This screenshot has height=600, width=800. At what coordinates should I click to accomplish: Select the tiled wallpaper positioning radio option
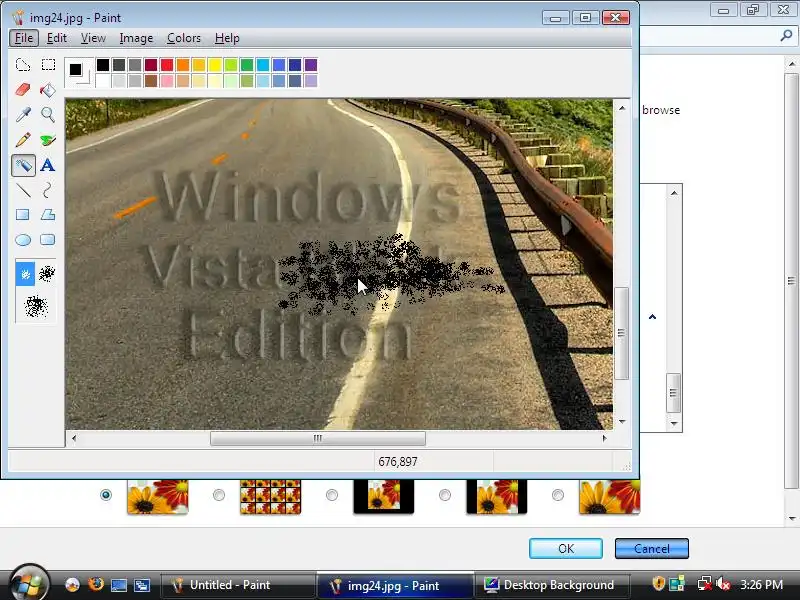pyautogui.click(x=219, y=495)
